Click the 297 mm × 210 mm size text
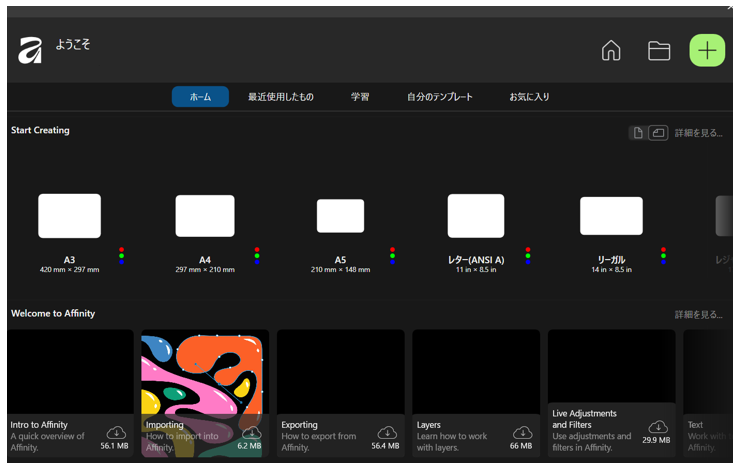The width and height of the screenshot is (740, 469). [205, 270]
